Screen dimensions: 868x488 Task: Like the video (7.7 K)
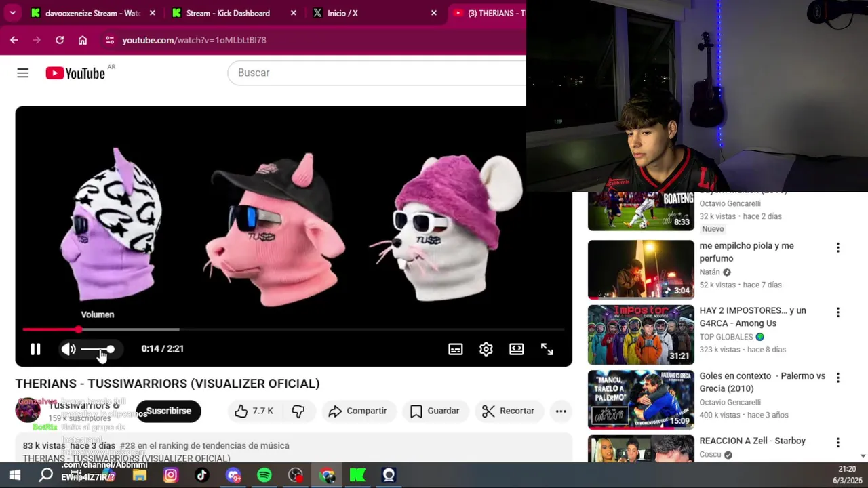coord(254,411)
